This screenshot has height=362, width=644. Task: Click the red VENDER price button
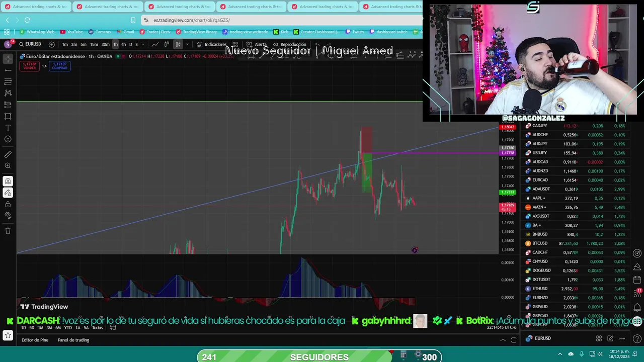pos(30,66)
